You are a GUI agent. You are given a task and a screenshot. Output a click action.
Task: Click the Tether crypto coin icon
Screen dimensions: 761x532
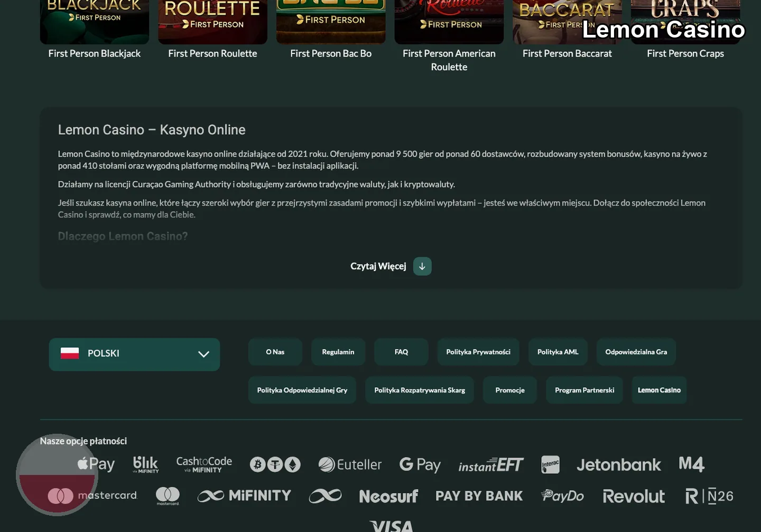(x=275, y=464)
